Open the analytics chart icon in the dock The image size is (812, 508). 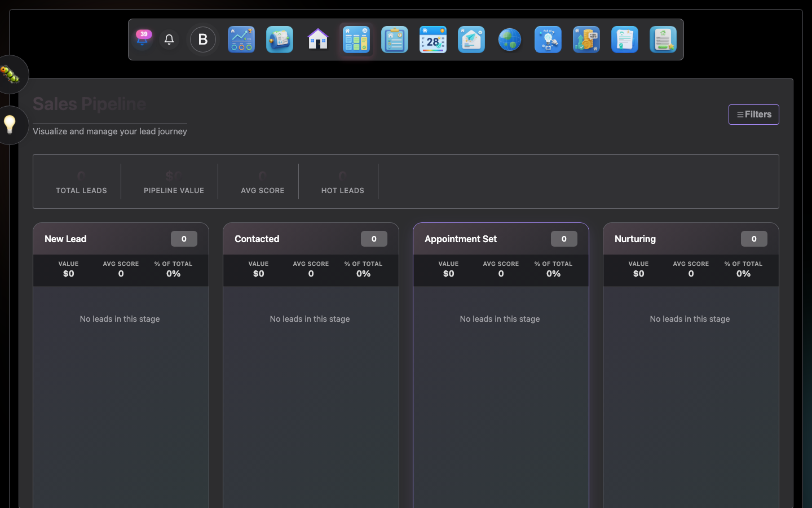coord(241,40)
